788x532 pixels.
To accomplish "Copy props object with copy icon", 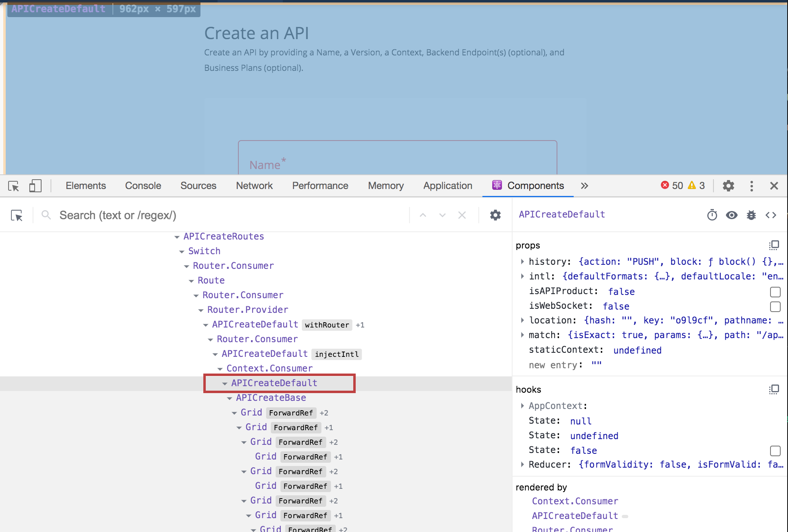I will pos(774,245).
